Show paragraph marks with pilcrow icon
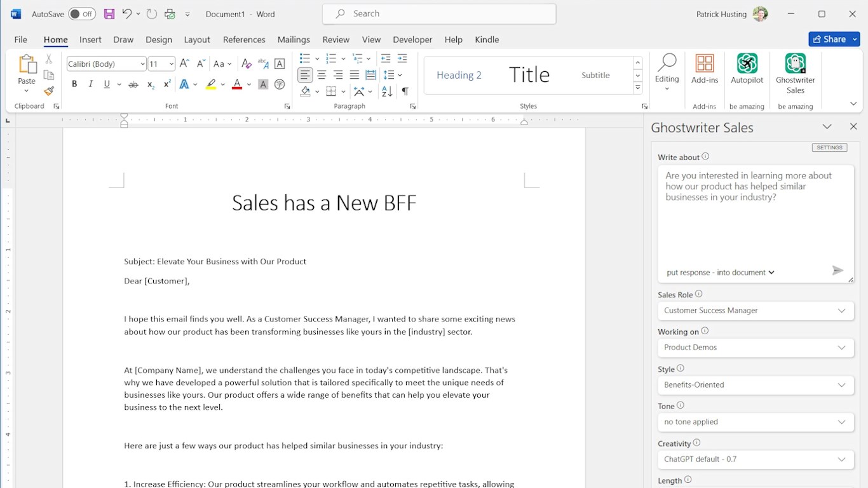The height and width of the screenshot is (488, 868). [x=405, y=91]
